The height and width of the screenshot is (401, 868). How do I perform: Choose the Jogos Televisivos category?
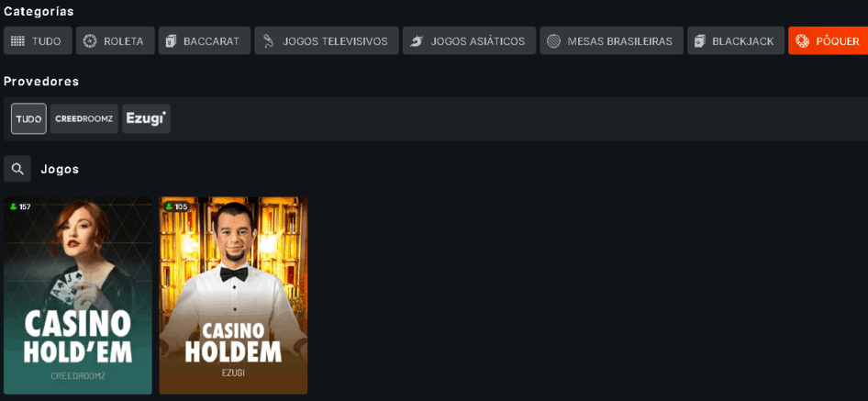click(x=327, y=41)
